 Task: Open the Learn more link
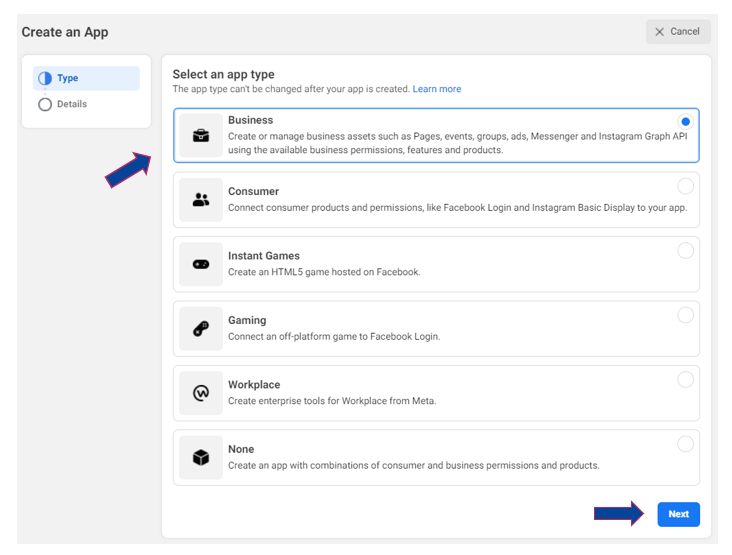[437, 89]
